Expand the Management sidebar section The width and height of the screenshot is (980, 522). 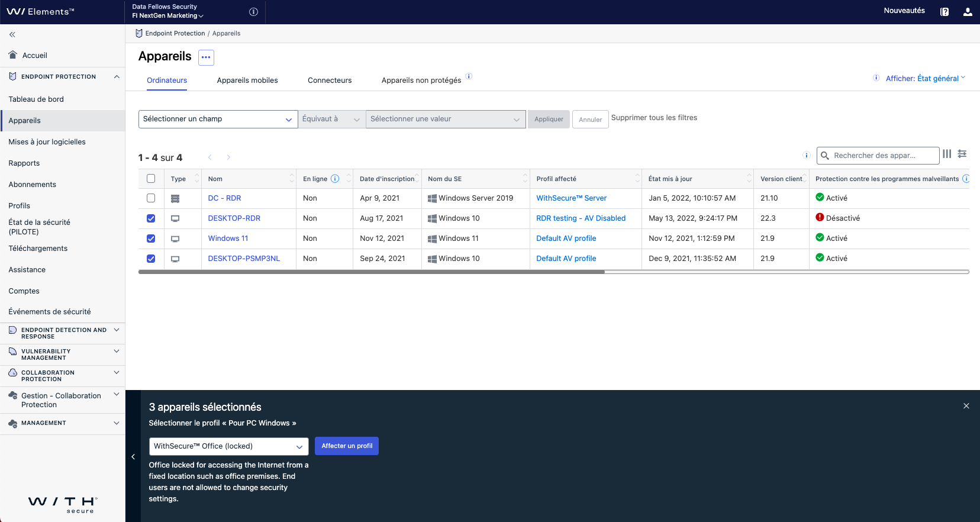117,423
